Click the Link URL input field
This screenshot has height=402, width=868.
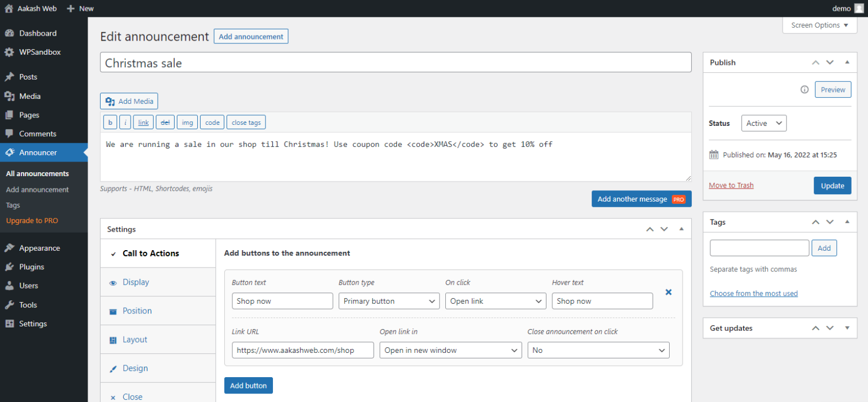pyautogui.click(x=303, y=351)
